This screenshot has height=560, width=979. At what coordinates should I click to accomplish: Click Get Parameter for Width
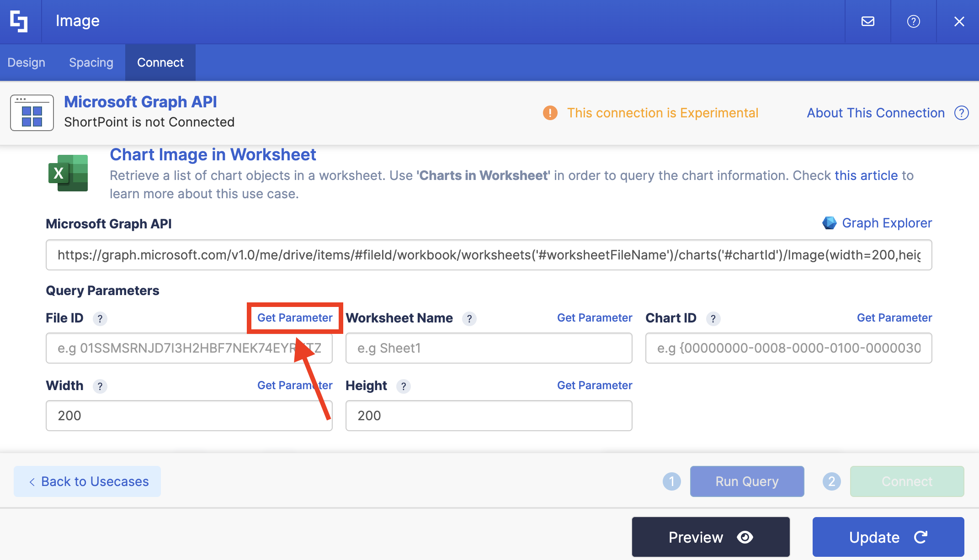[x=295, y=386]
